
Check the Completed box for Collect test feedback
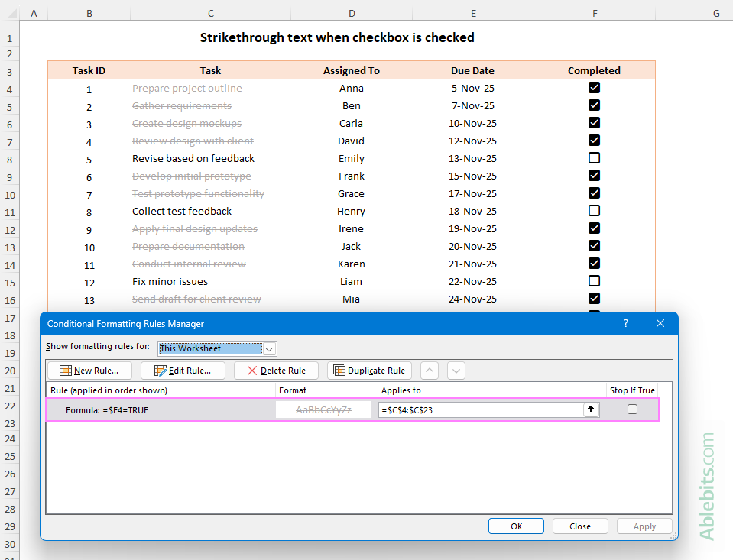[x=594, y=210]
